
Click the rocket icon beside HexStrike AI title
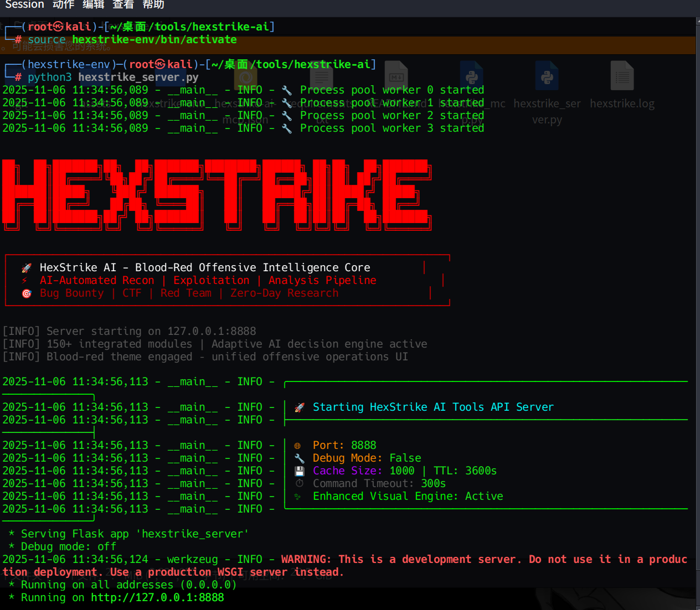[27, 268]
